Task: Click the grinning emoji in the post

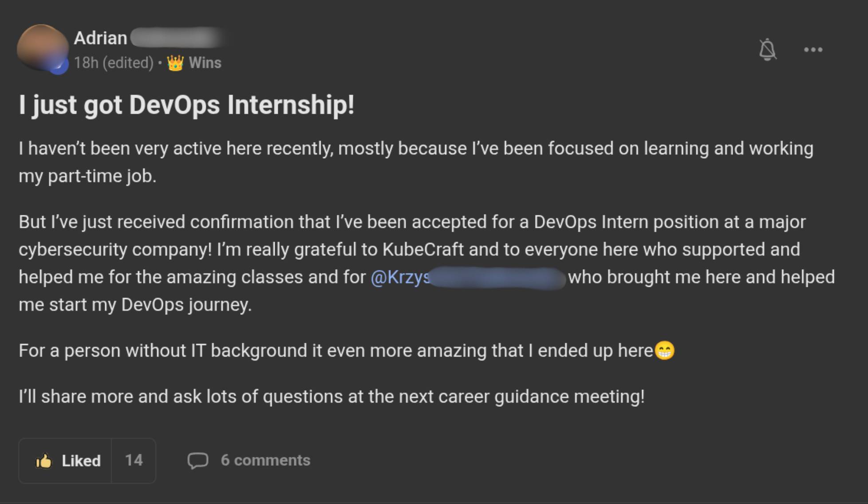Action: (x=664, y=351)
